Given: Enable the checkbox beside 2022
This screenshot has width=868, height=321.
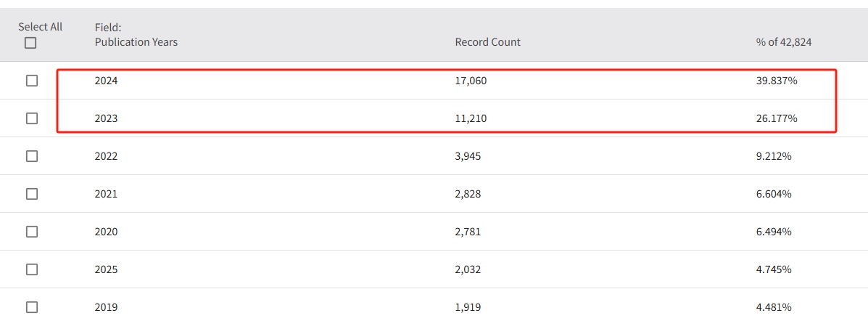Looking at the screenshot, I should [32, 156].
